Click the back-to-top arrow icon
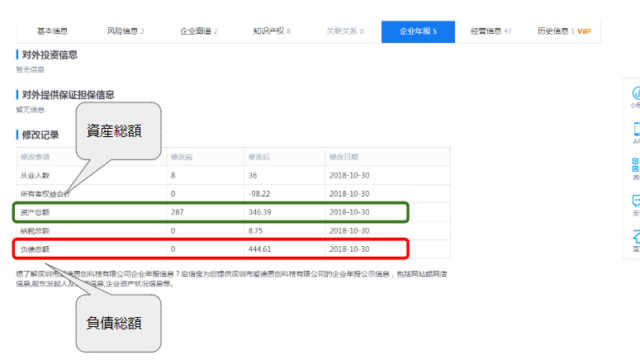Viewport: 640px width, 360px height. [x=636, y=236]
